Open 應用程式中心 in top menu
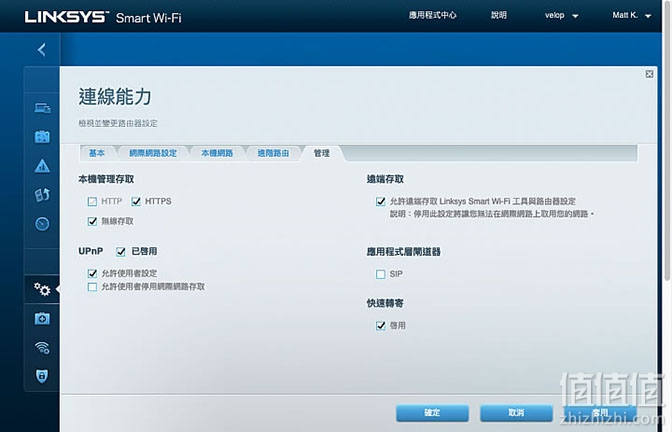672x432 pixels. point(432,15)
